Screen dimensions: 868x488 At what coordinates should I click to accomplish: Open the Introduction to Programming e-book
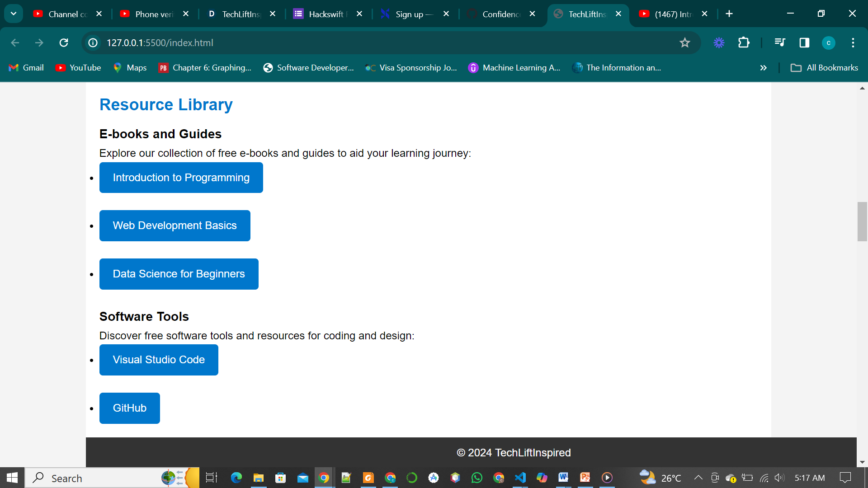(x=181, y=178)
